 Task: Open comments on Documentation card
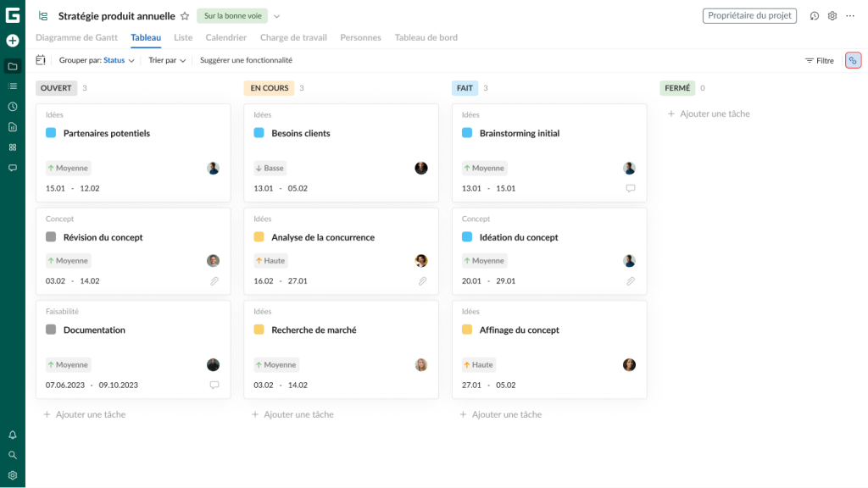coord(214,385)
